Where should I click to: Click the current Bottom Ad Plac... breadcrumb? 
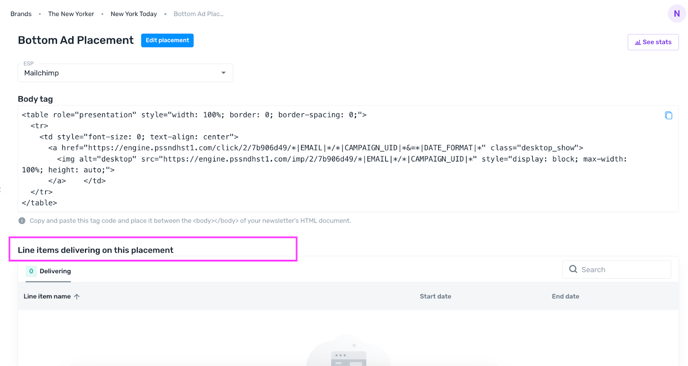tap(198, 14)
